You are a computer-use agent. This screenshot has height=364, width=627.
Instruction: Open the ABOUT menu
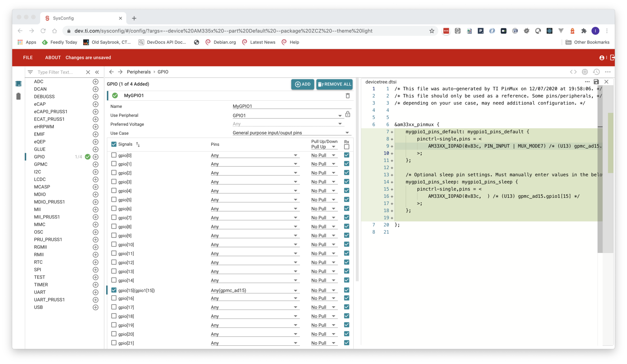coord(53,58)
